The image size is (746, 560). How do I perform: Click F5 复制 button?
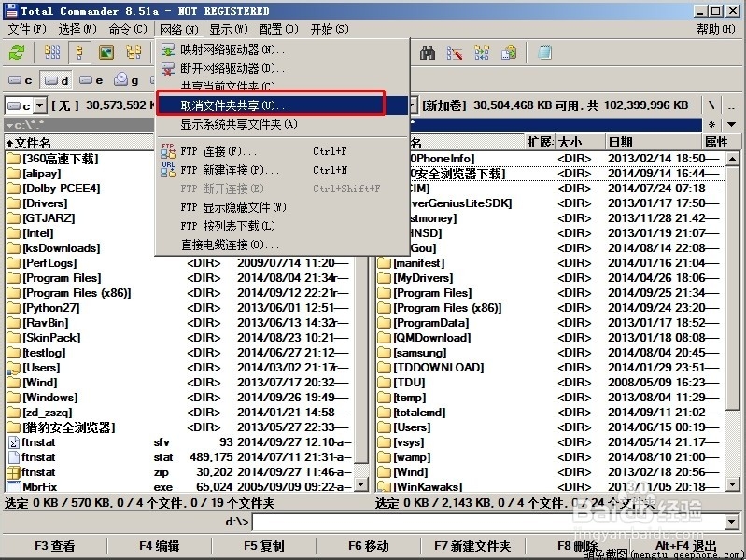coord(264,546)
